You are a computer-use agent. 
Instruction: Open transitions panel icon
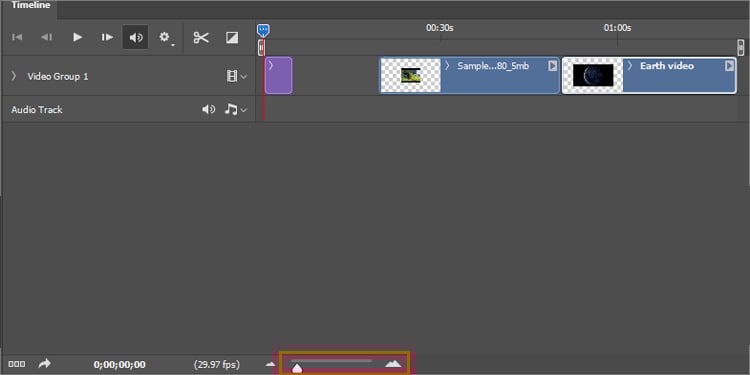[x=232, y=37]
